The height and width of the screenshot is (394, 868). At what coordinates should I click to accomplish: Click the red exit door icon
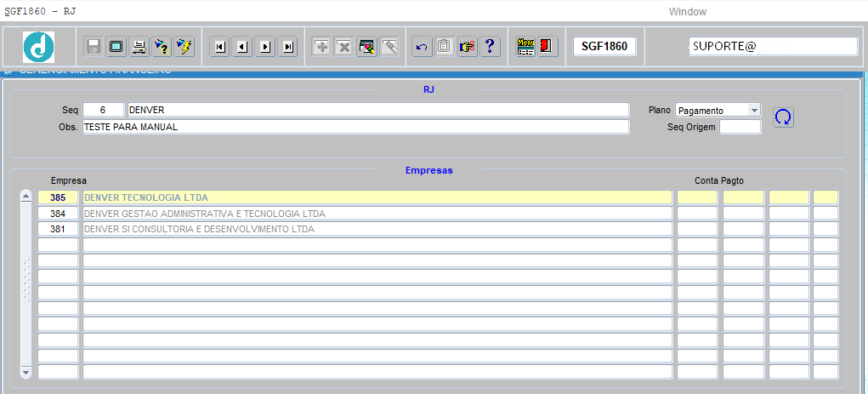point(547,47)
